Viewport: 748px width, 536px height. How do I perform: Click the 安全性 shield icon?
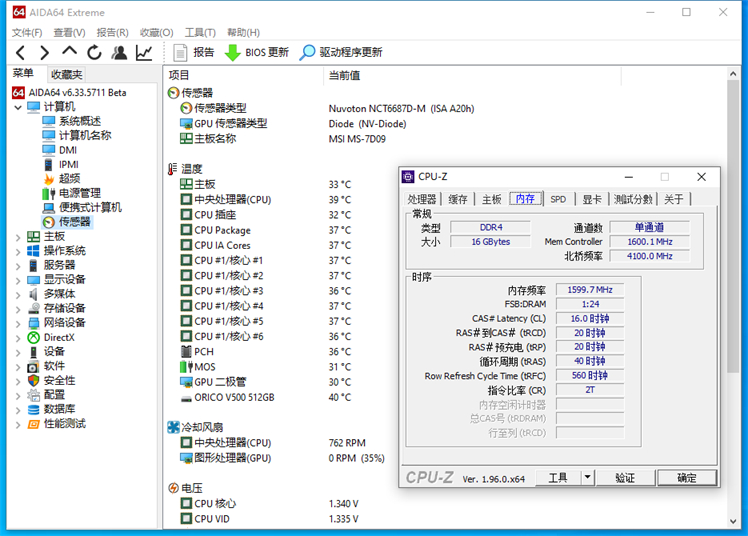pyautogui.click(x=33, y=381)
